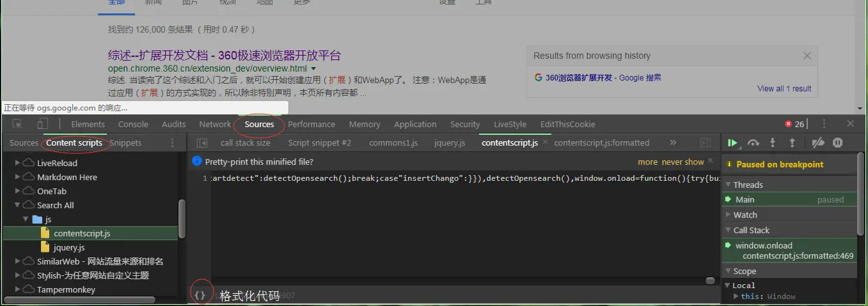
Task: Close the contentscript.js editor tab
Action: [544, 142]
